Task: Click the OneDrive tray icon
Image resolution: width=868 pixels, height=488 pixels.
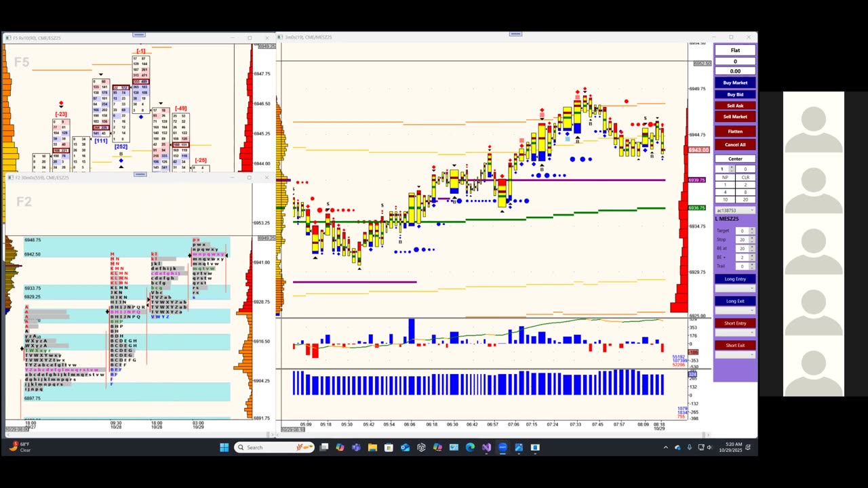Action: (x=677, y=447)
